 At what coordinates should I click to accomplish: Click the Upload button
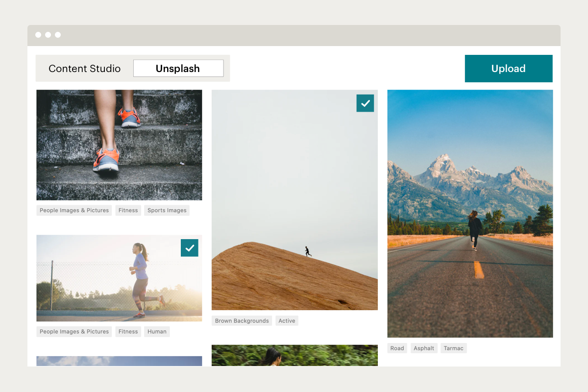(508, 69)
